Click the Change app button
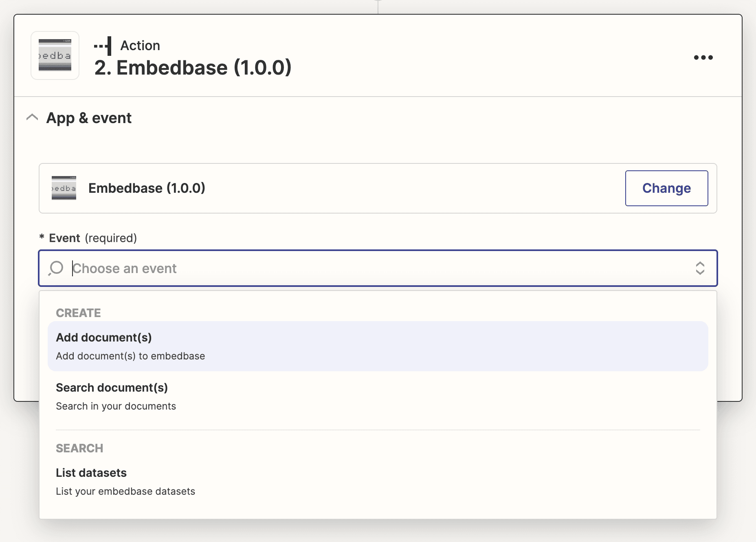This screenshot has width=756, height=542. [666, 188]
